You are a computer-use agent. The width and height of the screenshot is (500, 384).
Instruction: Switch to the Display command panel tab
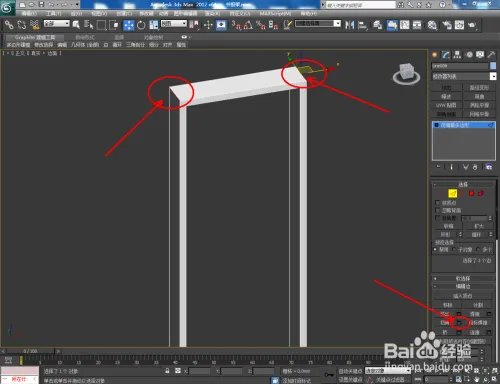pos(480,55)
